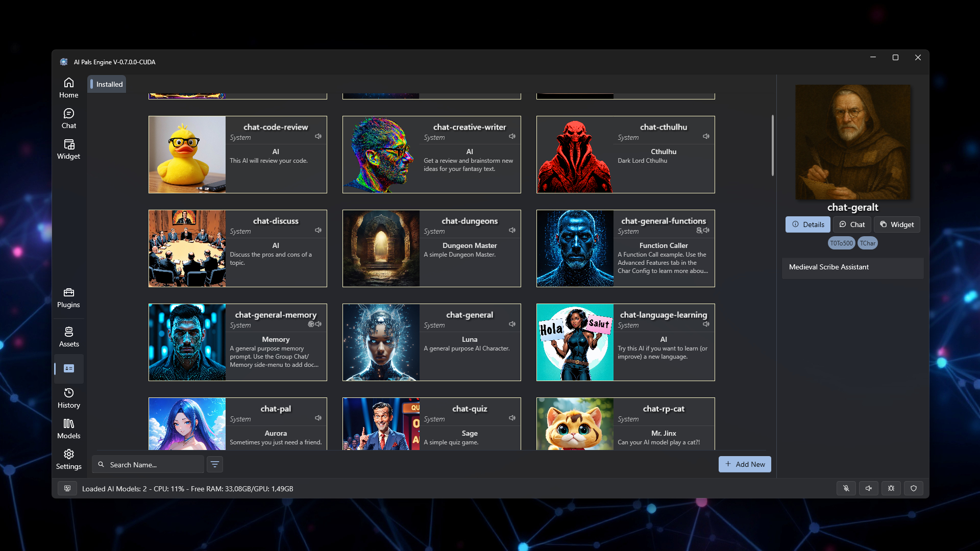Click the TChar tag under chat-geralt

867,243
